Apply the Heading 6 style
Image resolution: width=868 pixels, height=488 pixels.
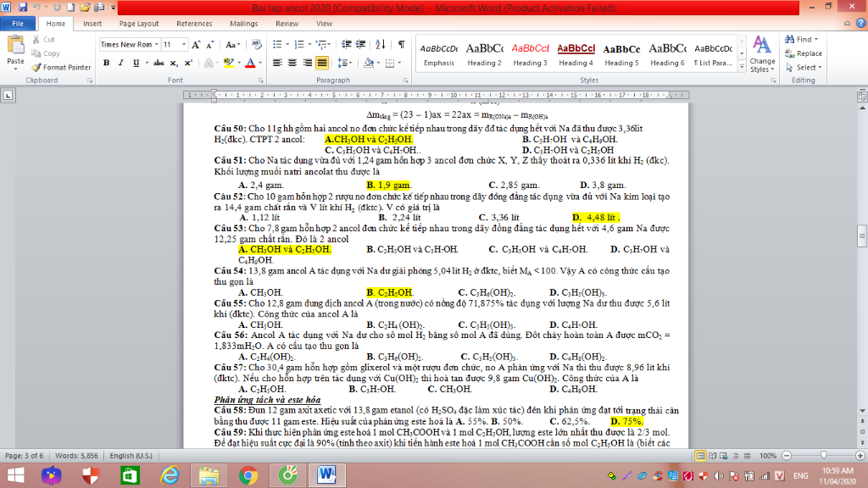[667, 55]
